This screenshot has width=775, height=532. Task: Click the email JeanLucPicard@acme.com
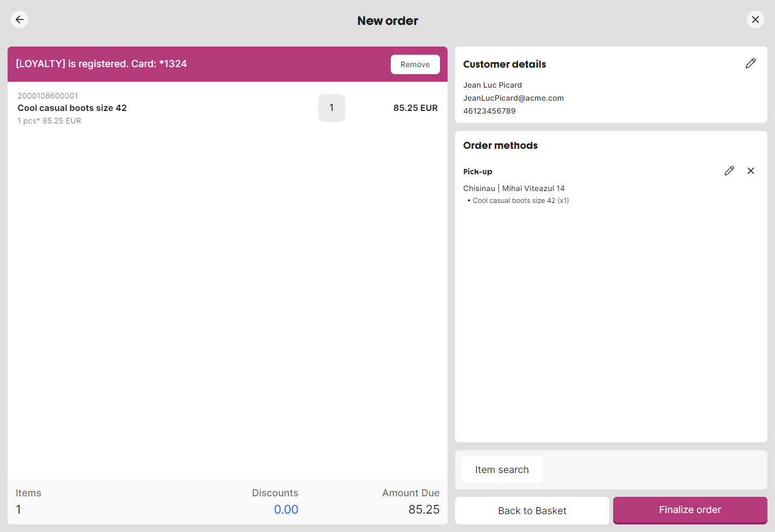513,98
